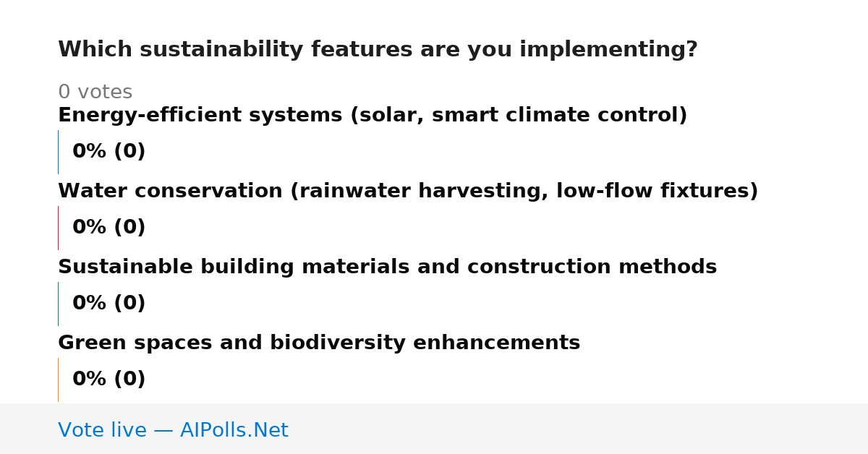Click the 0 votes total count
This screenshot has height=454, width=868.
pyautogui.click(x=95, y=93)
